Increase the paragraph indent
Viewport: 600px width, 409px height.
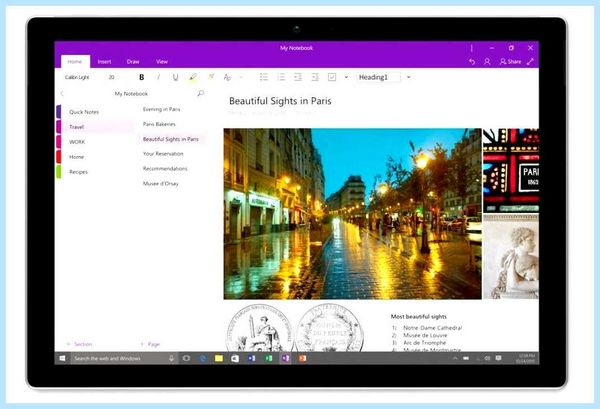315,77
